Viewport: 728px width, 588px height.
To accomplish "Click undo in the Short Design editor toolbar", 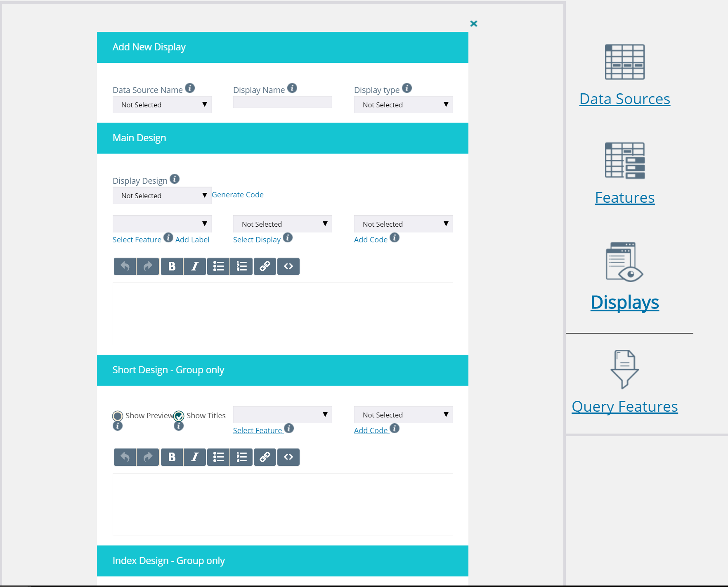I will [x=125, y=457].
